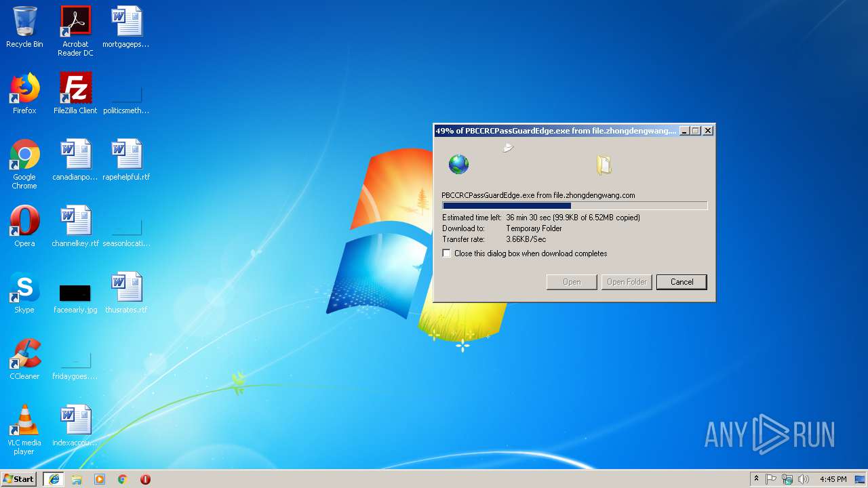868x488 pixels.
Task: Open Action Center flag tray icon
Action: pos(771,479)
